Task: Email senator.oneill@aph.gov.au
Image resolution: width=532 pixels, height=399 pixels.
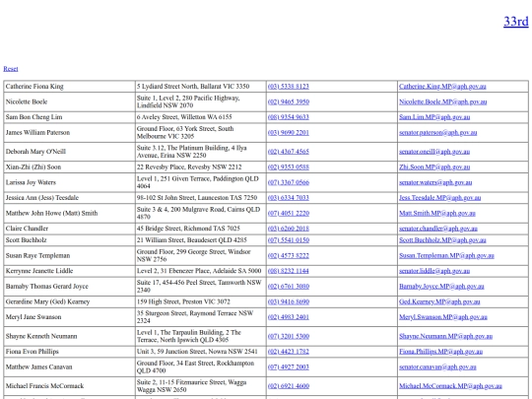Action: (434, 152)
